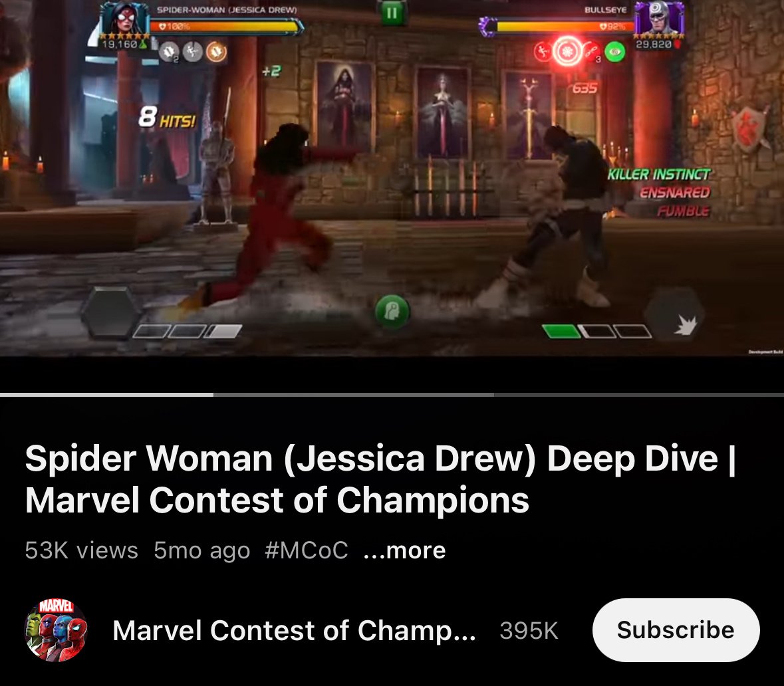Tap the special attack burst icon

[675, 314]
